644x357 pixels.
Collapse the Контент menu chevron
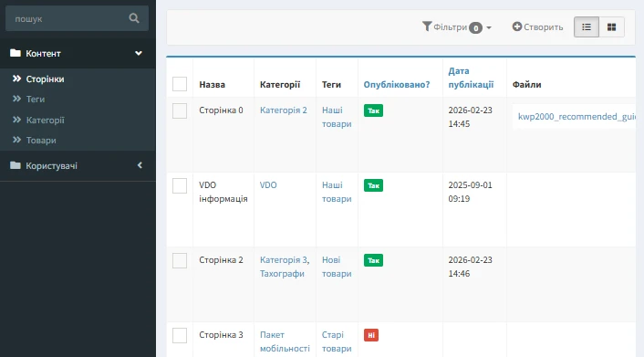[139, 53]
